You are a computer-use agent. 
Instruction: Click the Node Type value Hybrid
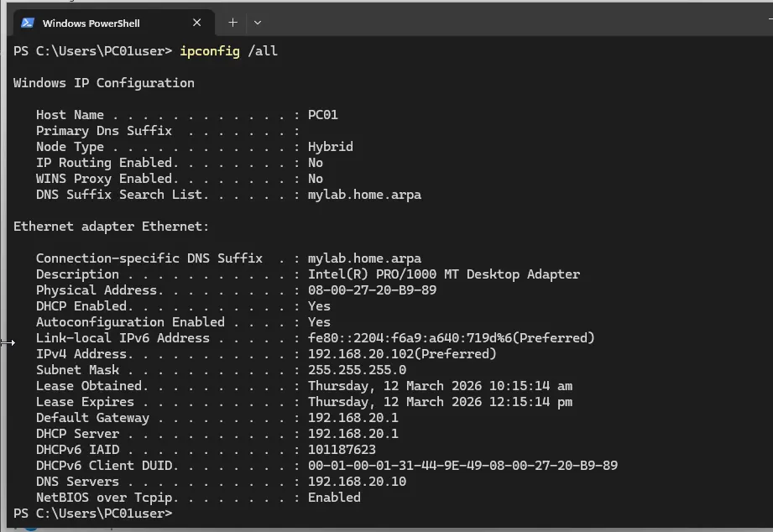[331, 147]
